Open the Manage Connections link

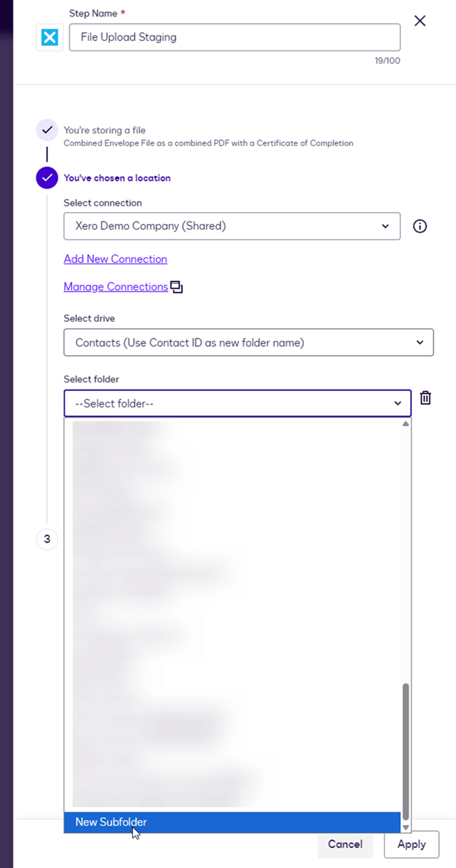click(x=116, y=286)
